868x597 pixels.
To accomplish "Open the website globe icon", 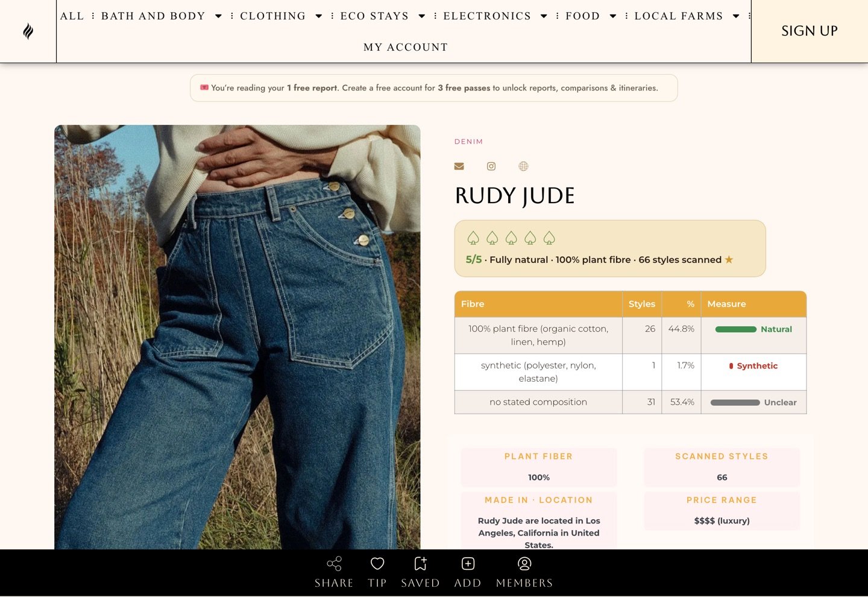I will (523, 166).
